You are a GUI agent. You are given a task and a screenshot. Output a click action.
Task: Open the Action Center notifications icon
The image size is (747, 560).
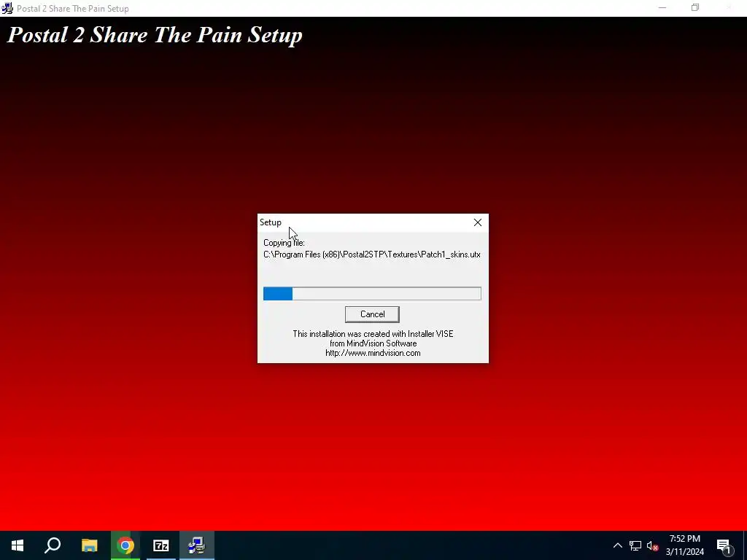(x=724, y=545)
